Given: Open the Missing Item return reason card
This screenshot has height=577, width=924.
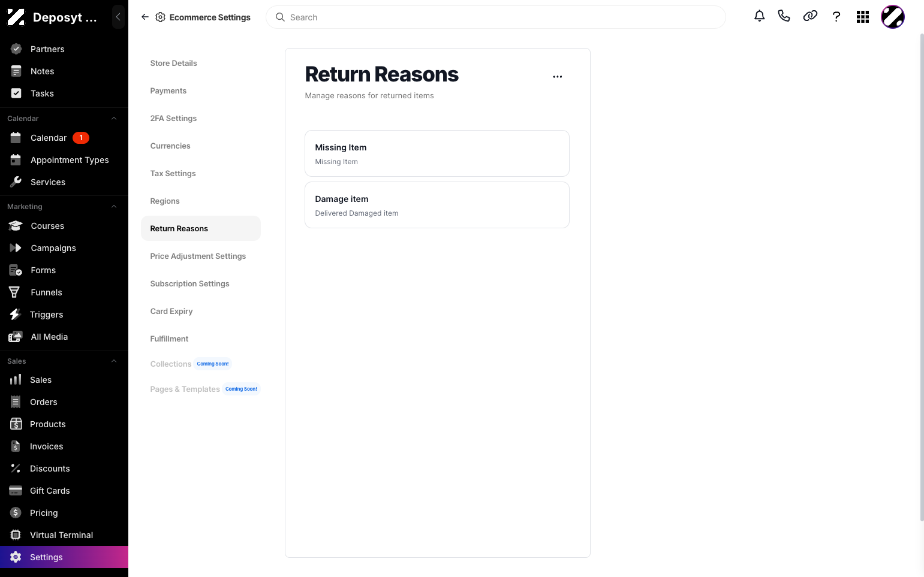Looking at the screenshot, I should point(437,153).
